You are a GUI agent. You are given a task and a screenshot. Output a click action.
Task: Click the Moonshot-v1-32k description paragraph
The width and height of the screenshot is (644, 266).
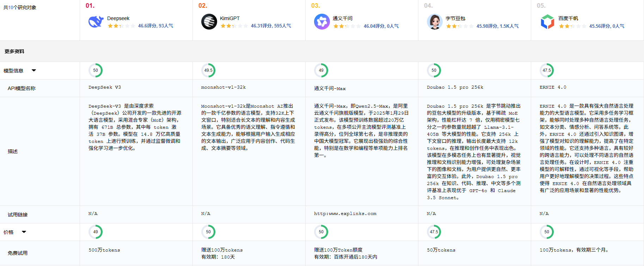coord(248,127)
